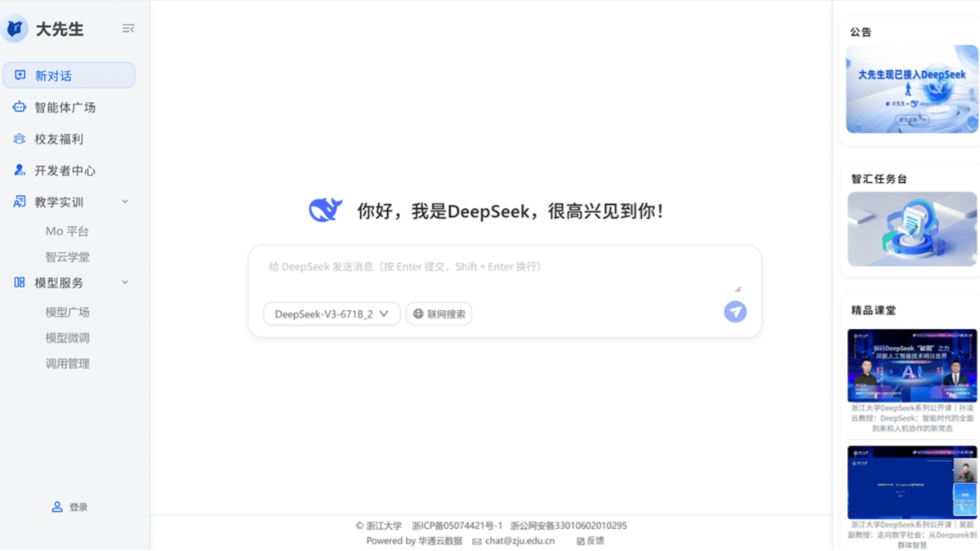Open 模型微调 submenu item

pyautogui.click(x=67, y=337)
